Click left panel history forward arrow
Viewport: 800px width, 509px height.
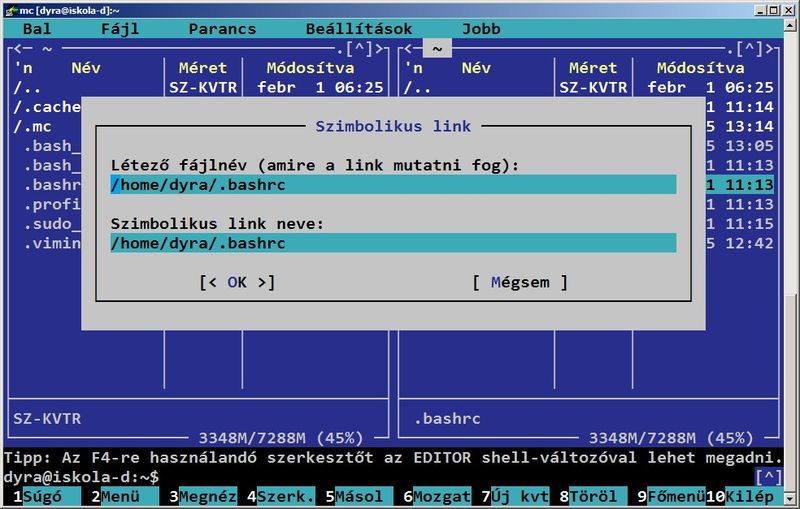[x=379, y=49]
